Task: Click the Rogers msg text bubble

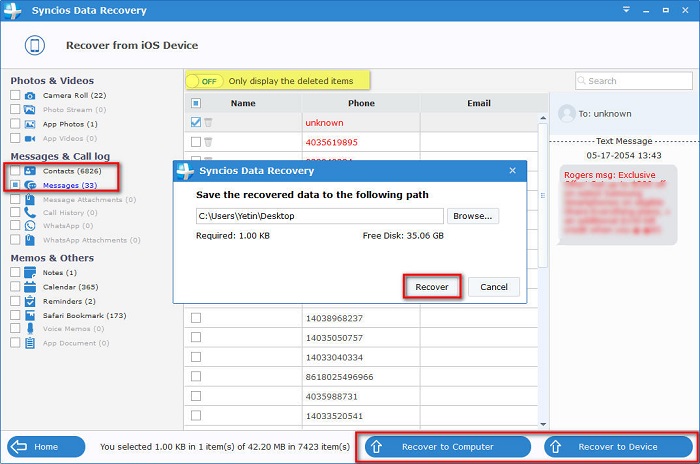Action: [618, 205]
